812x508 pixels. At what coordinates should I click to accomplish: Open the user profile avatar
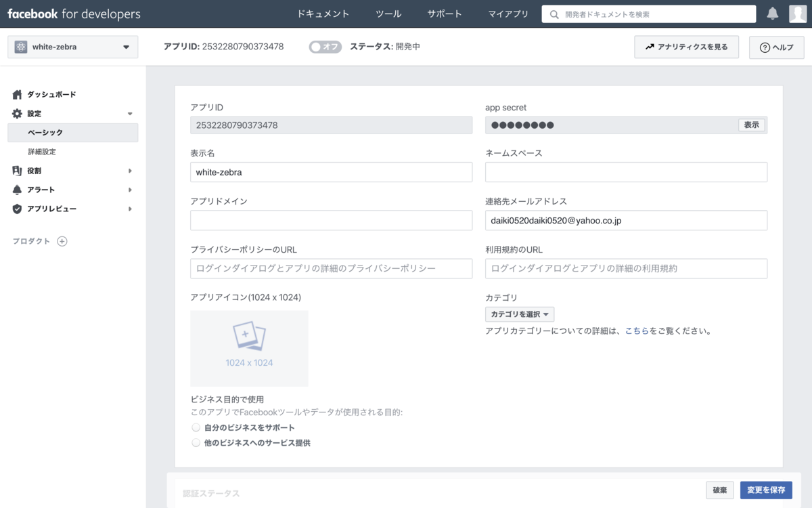pyautogui.click(x=797, y=14)
